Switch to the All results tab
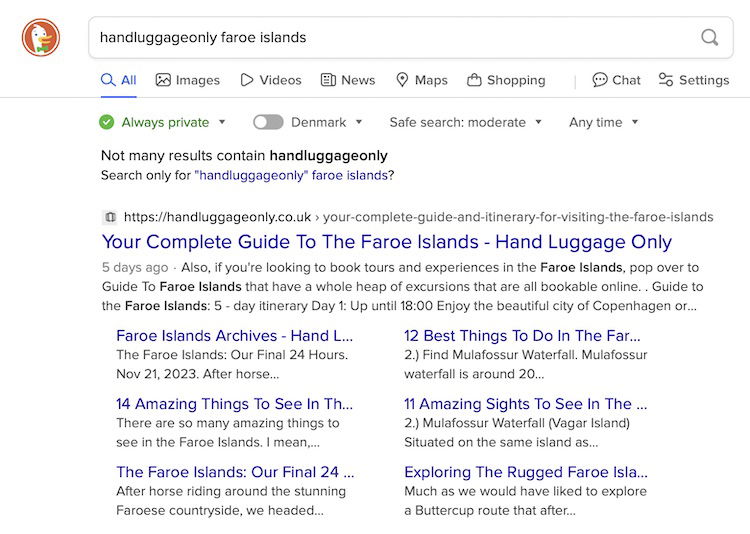The height and width of the screenshot is (534, 750). [x=119, y=80]
